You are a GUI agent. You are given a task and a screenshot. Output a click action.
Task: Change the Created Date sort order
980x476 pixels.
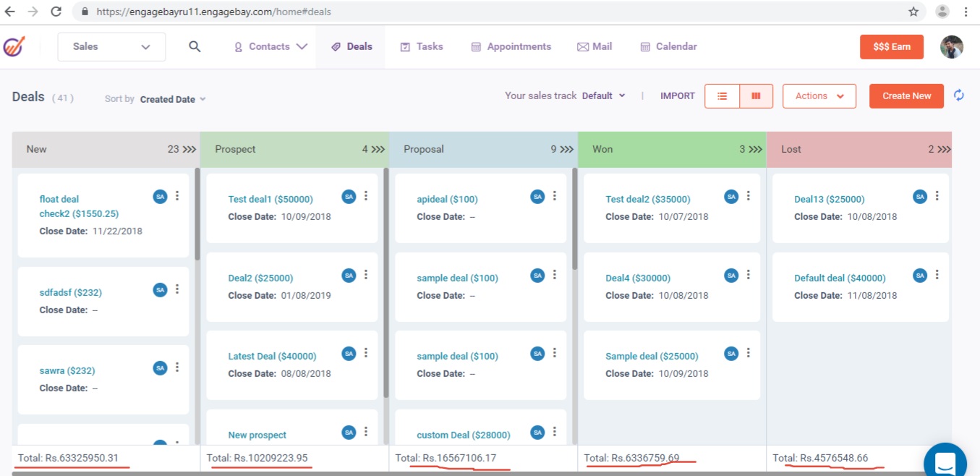pos(173,99)
